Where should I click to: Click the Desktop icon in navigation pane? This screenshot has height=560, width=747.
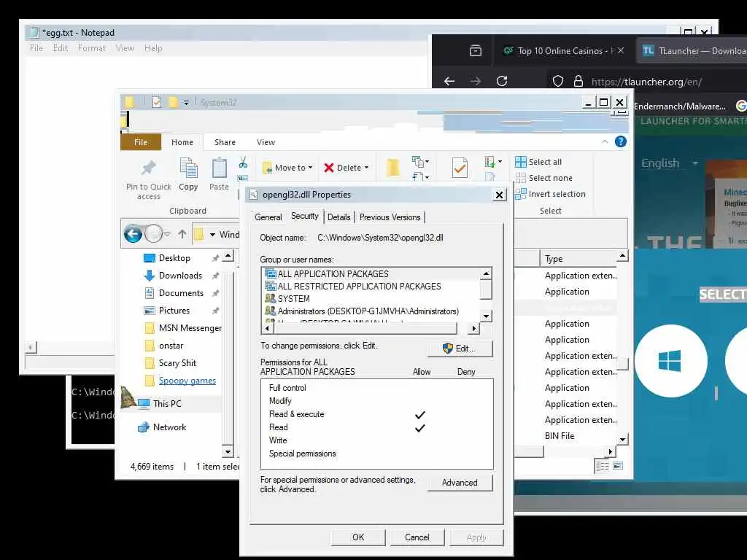pos(150,258)
